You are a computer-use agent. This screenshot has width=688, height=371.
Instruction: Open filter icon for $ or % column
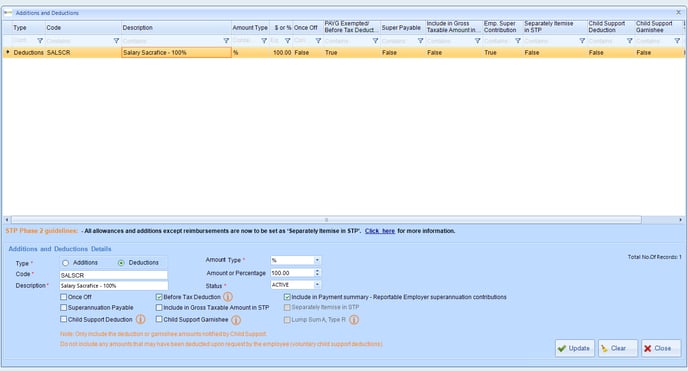[287, 41]
